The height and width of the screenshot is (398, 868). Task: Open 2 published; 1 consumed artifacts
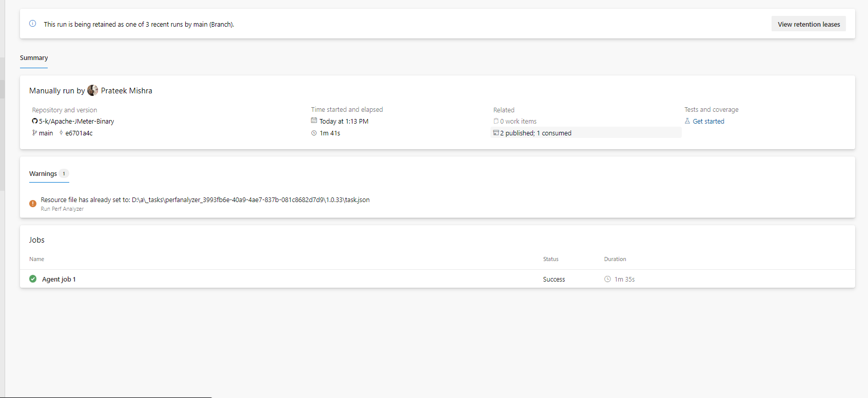click(536, 133)
